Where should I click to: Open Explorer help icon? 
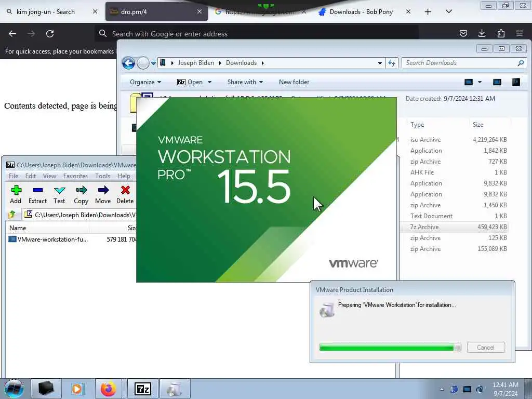point(516,82)
